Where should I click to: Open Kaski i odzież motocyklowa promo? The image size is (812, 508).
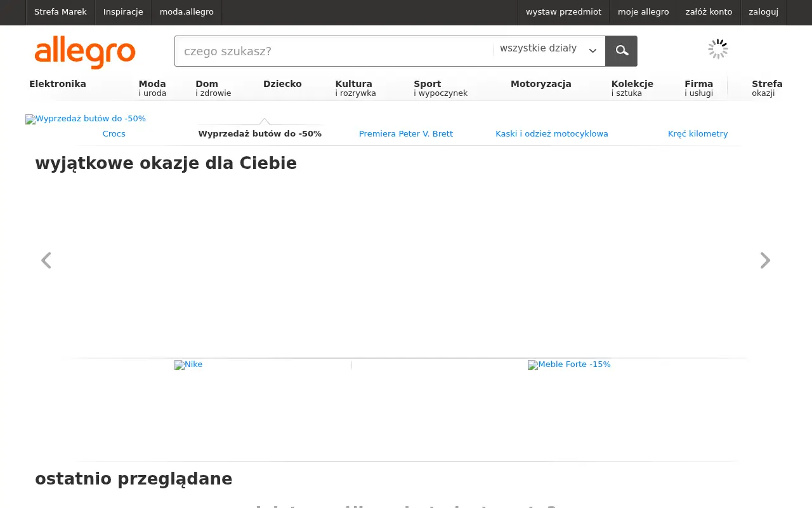pos(552,134)
